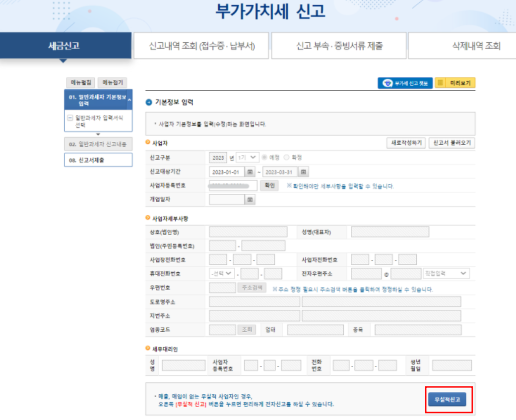The width and height of the screenshot is (516, 420).
Task: Expand the 직접입력 email domain dropdown
Action: [446, 274]
